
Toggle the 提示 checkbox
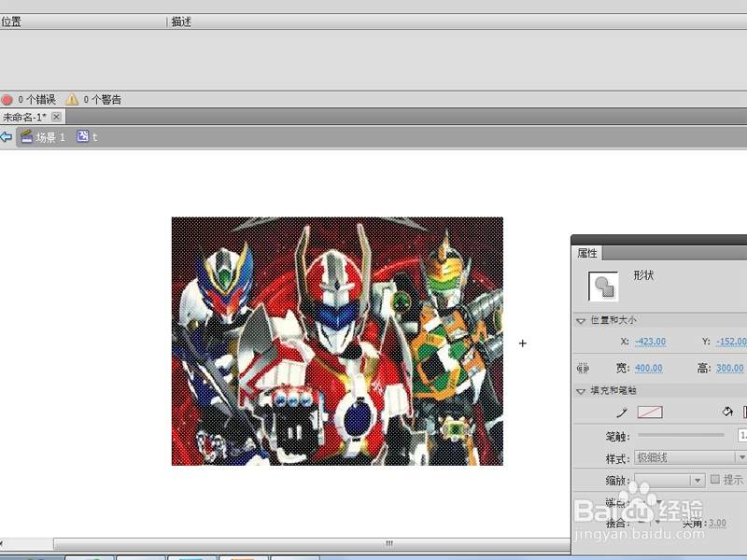[714, 480]
